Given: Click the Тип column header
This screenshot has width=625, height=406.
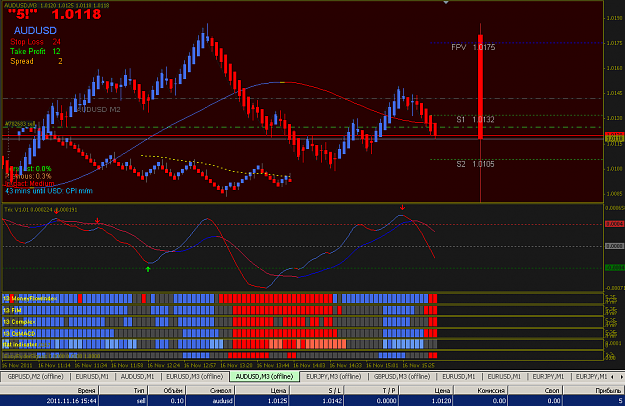Looking at the screenshot, I should click(123, 390).
